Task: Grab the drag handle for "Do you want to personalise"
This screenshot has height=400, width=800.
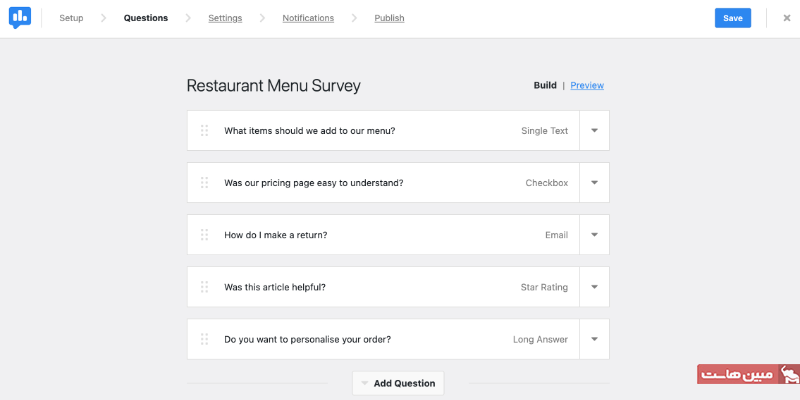Action: [x=205, y=339]
